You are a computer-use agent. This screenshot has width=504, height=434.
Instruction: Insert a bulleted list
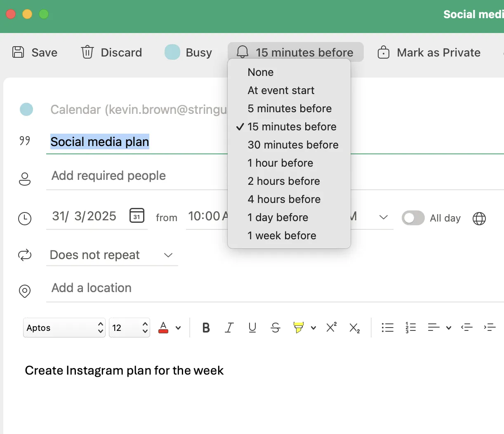point(388,328)
